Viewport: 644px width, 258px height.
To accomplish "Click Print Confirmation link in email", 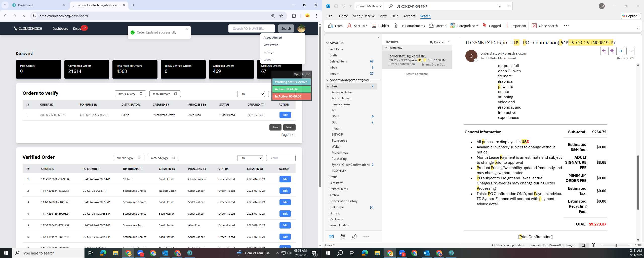I will click(x=535, y=237).
